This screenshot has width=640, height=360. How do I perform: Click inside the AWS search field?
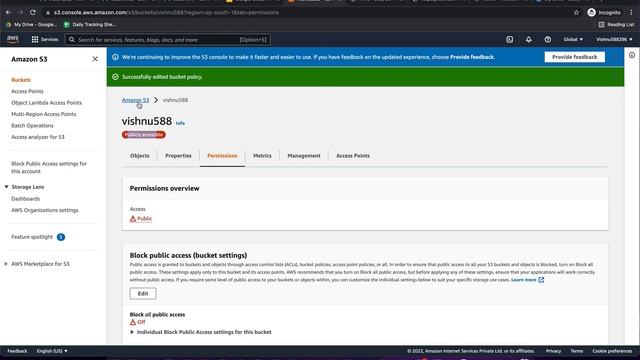coord(167,40)
